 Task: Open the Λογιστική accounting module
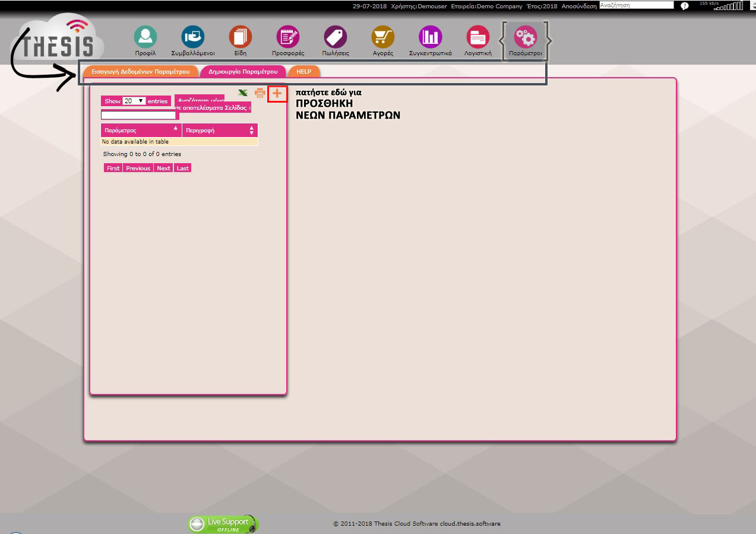click(x=478, y=37)
